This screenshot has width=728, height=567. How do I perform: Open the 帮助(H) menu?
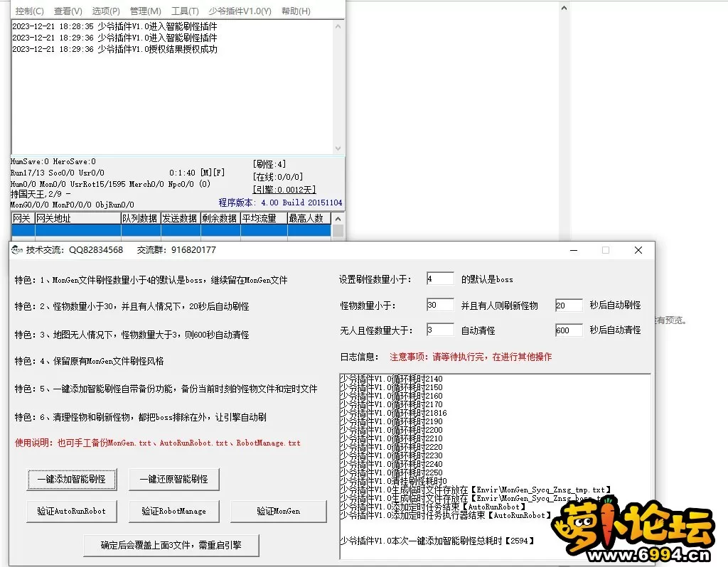tap(296, 11)
